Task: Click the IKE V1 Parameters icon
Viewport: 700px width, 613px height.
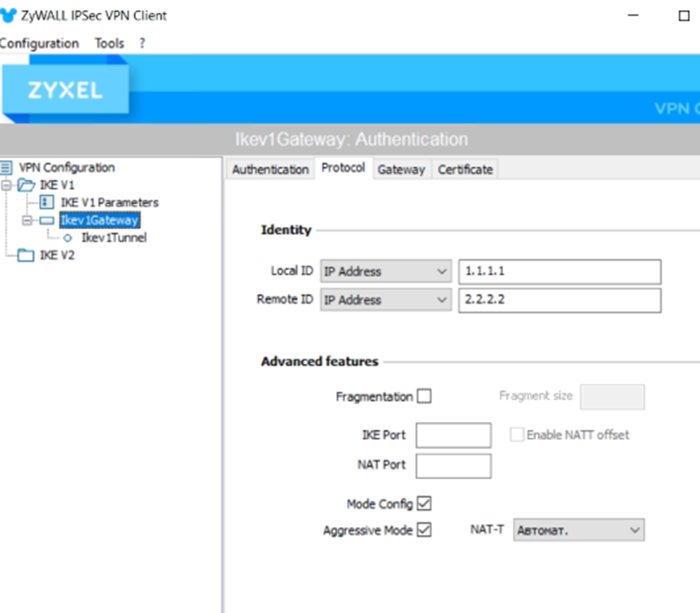Action: 46,202
